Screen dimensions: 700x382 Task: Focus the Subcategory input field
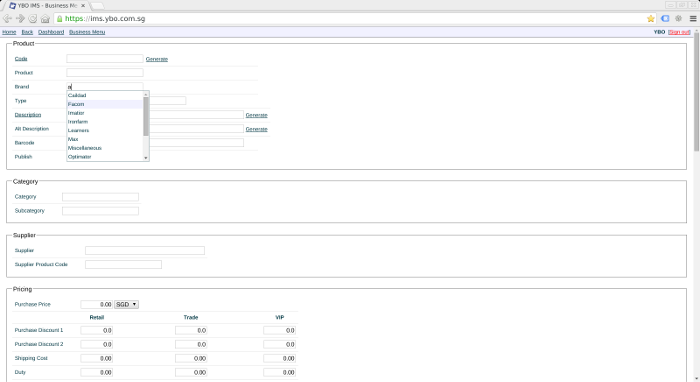click(100, 211)
